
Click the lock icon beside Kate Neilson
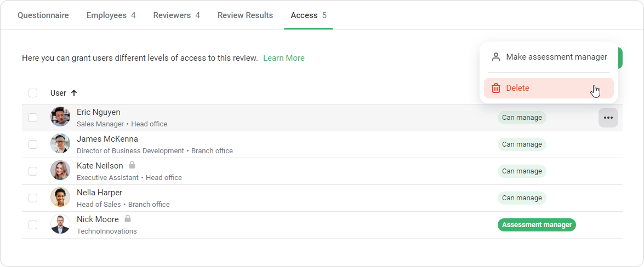[x=132, y=165]
